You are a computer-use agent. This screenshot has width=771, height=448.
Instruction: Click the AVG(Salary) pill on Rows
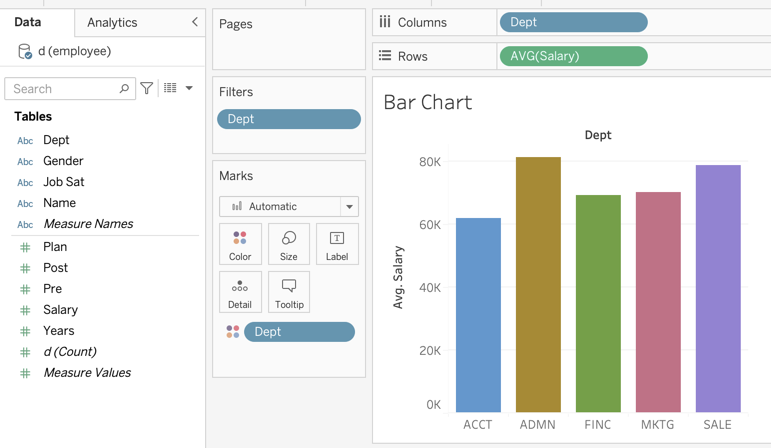[x=573, y=56]
